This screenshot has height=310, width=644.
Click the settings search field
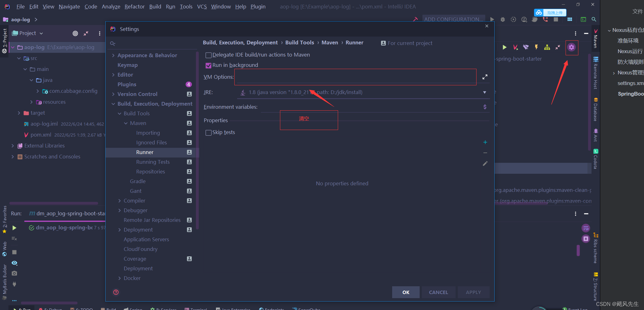[153, 43]
